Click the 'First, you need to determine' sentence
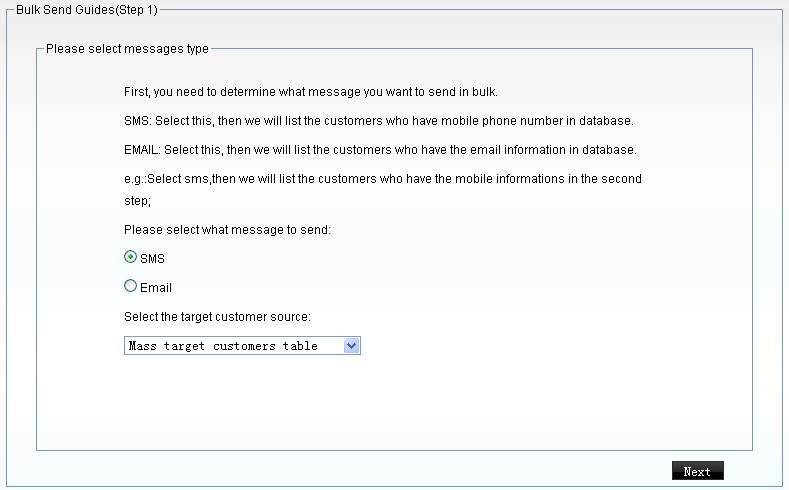 pos(311,92)
